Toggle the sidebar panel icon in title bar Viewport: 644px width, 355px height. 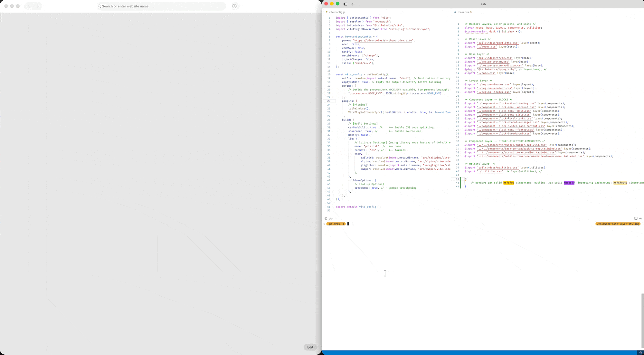point(345,4)
